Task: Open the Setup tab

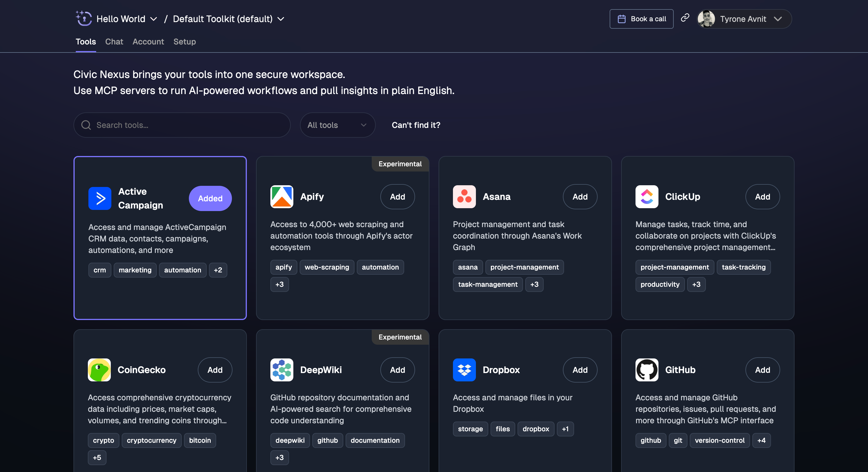Action: click(x=184, y=42)
